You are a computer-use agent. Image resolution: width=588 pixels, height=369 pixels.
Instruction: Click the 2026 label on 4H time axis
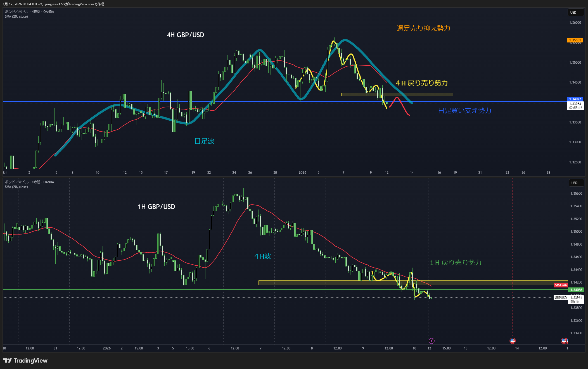click(302, 173)
